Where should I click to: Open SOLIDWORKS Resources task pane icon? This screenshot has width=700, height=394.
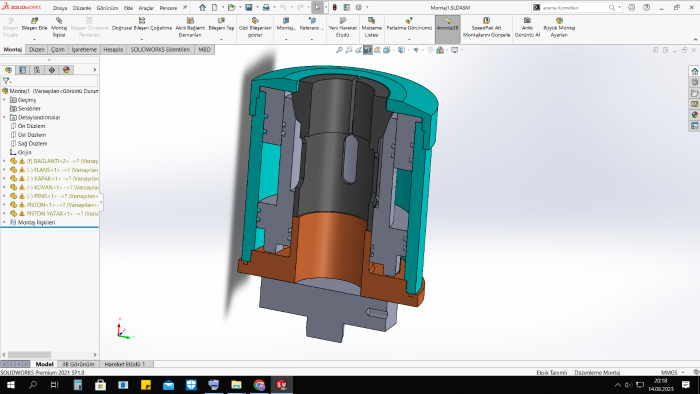tap(694, 71)
